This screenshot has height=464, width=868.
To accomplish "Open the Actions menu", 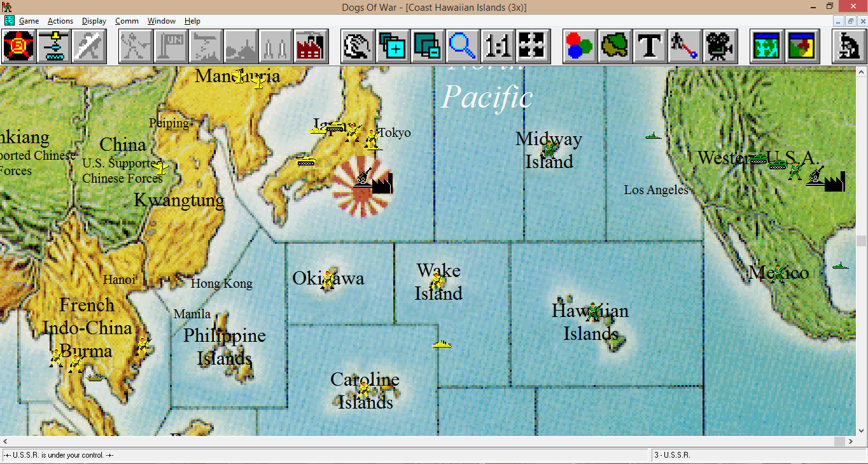I will click(x=60, y=21).
